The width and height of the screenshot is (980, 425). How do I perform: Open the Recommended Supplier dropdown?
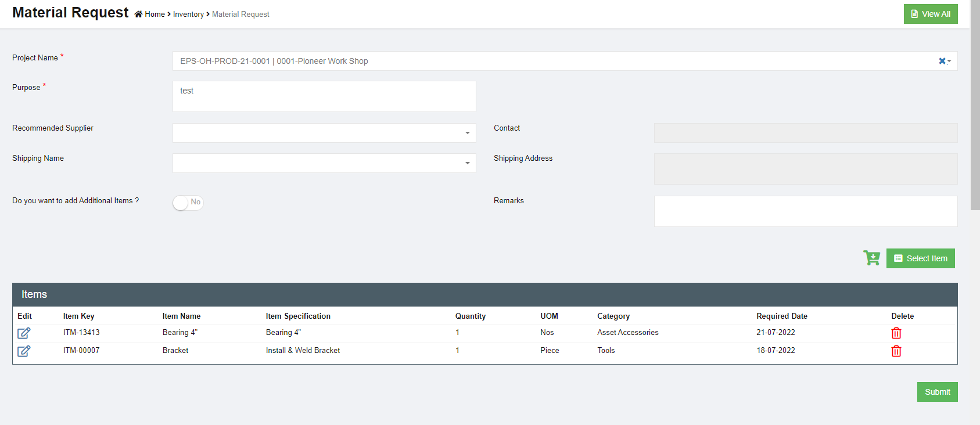[x=324, y=133]
